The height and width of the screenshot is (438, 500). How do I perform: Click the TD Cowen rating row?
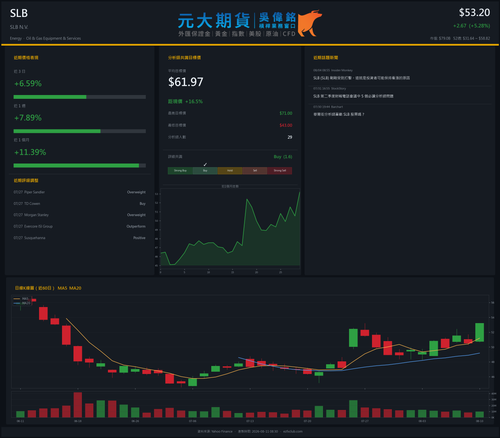[79, 204]
